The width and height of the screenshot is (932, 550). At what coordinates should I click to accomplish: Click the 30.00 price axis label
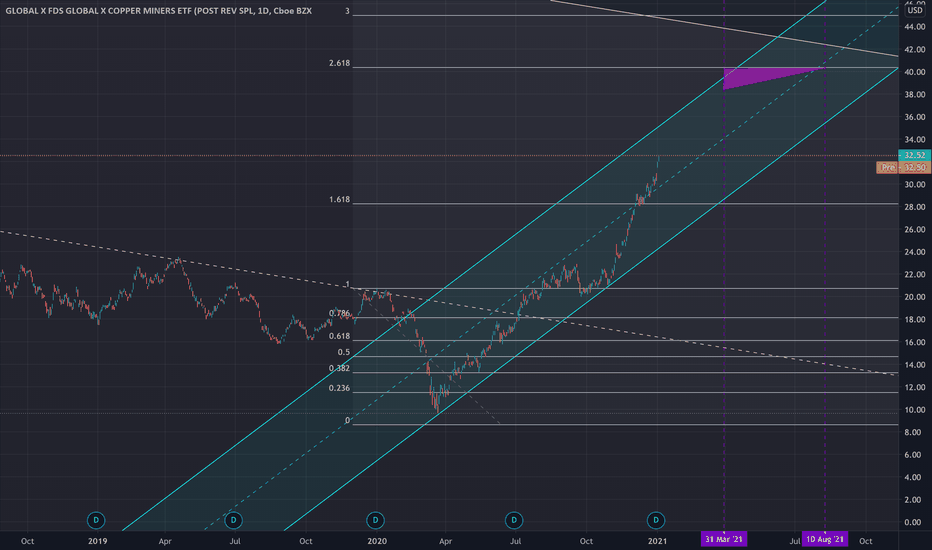tap(915, 184)
